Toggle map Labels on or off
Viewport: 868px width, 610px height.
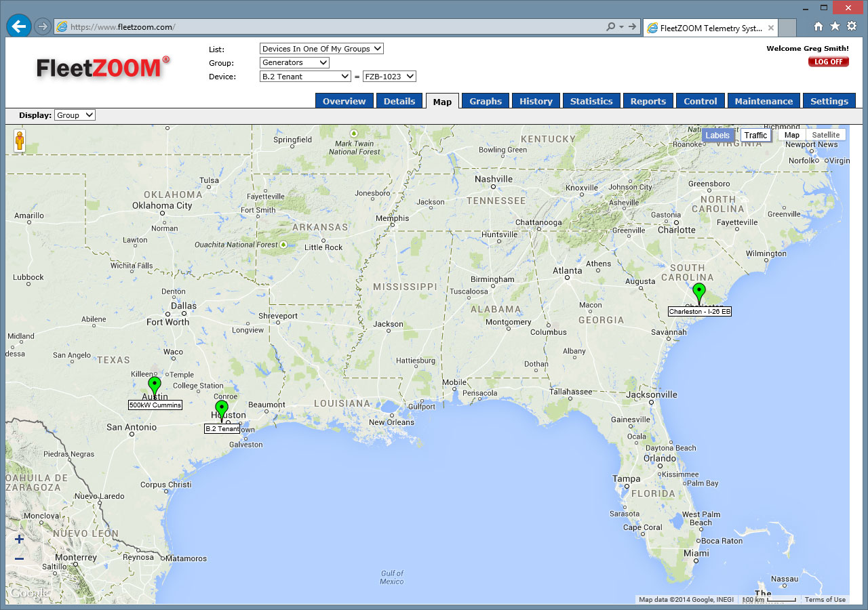tap(717, 135)
